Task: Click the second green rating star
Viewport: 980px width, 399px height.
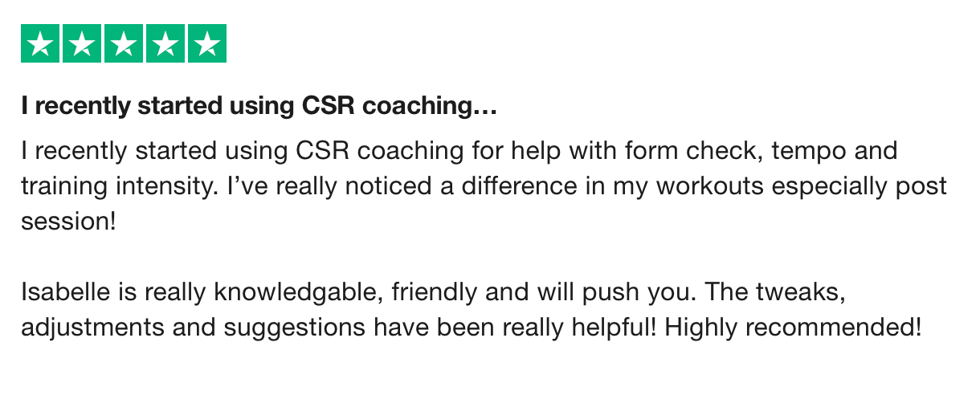Action: [x=82, y=43]
